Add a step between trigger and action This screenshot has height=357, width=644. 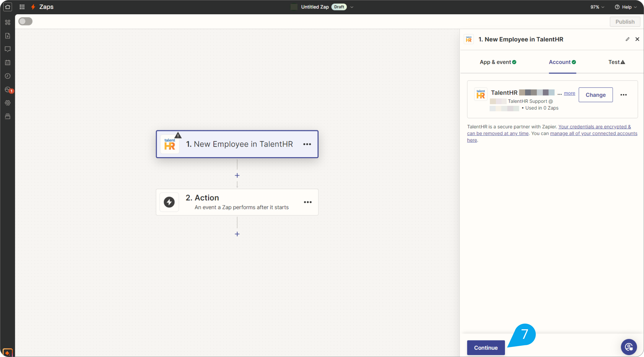[237, 176]
